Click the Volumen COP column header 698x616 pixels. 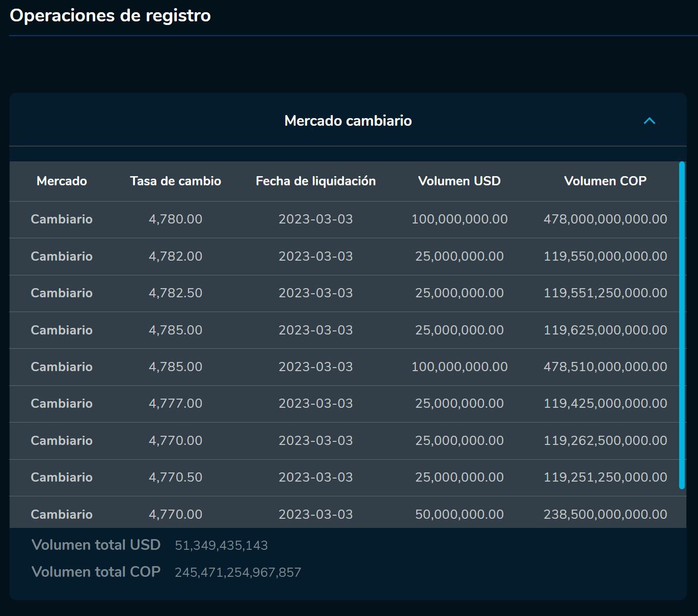605,181
